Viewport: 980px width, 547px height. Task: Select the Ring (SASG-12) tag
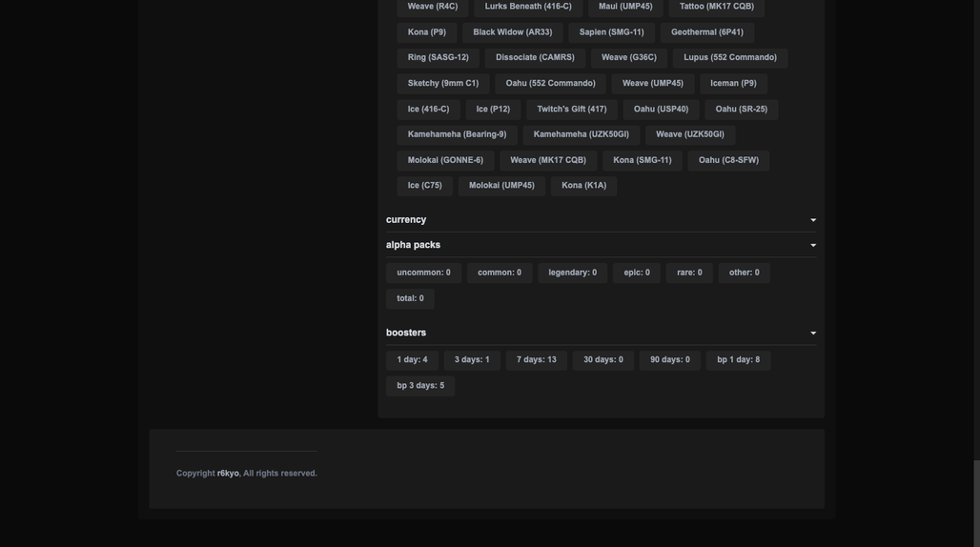[439, 57]
